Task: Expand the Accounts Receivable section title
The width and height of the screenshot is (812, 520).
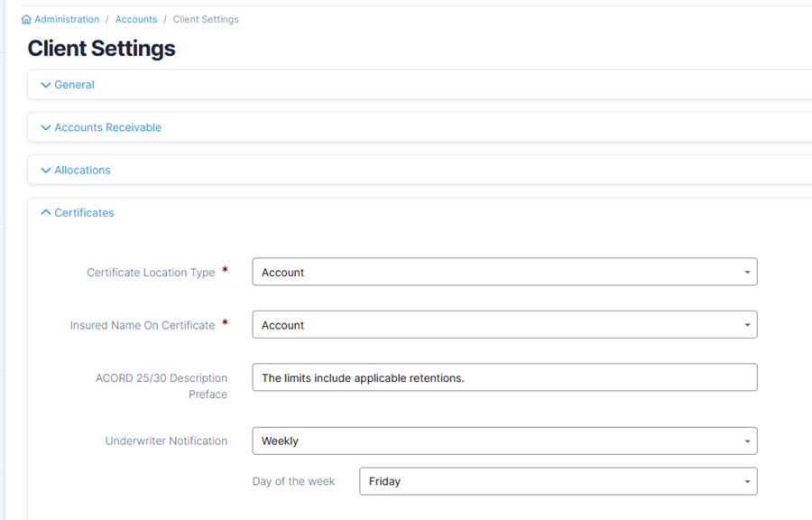Action: tap(107, 127)
